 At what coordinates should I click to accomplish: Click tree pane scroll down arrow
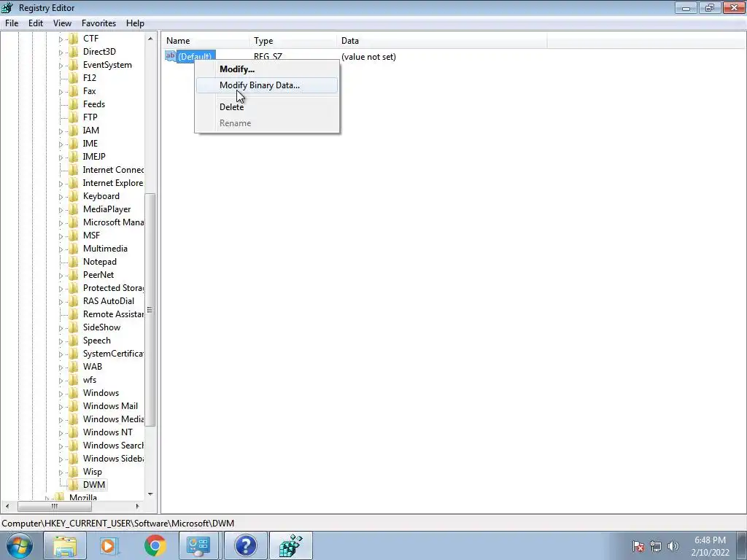click(150, 494)
